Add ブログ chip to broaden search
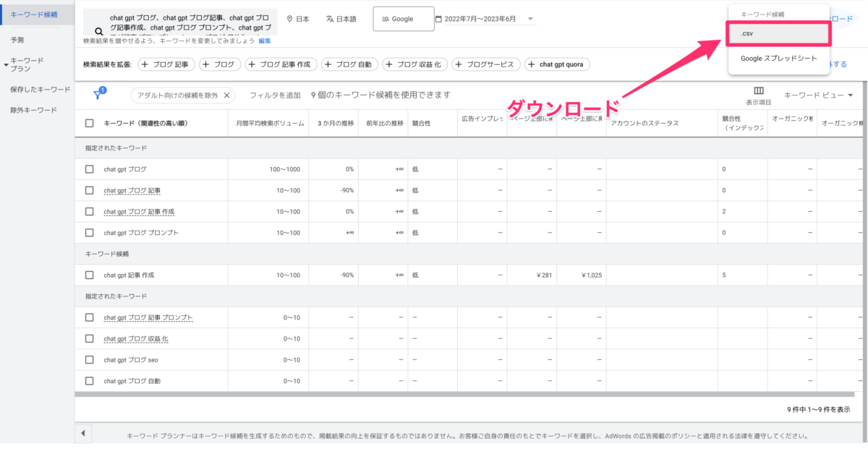The image size is (868, 454). click(x=220, y=64)
